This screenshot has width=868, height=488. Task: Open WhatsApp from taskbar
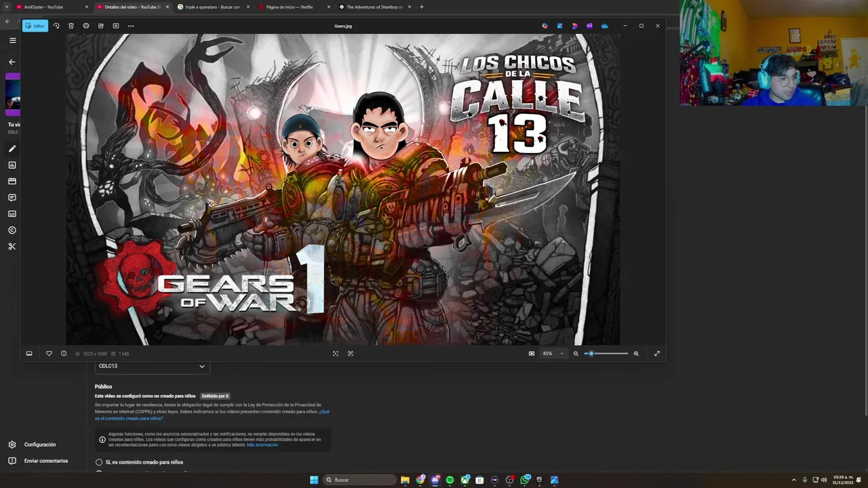point(525,480)
